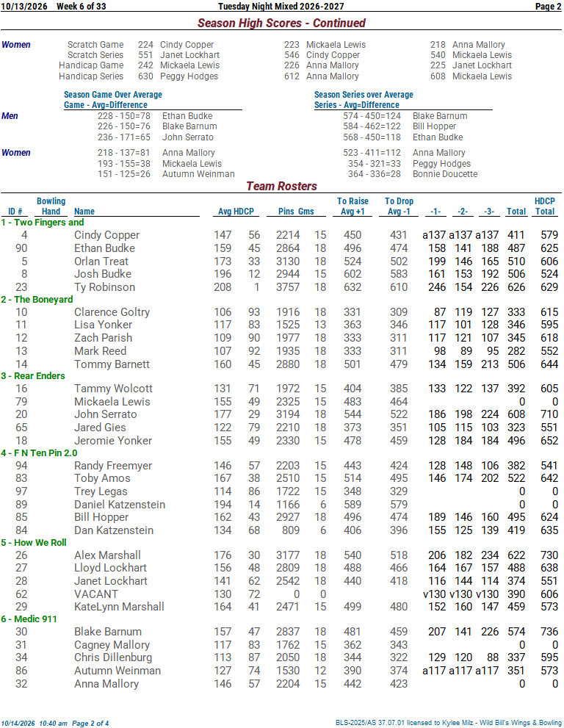Viewport: 564px width, 728px height.
Task: Click the 'Season Game Over Average' heading
Action: (113, 95)
